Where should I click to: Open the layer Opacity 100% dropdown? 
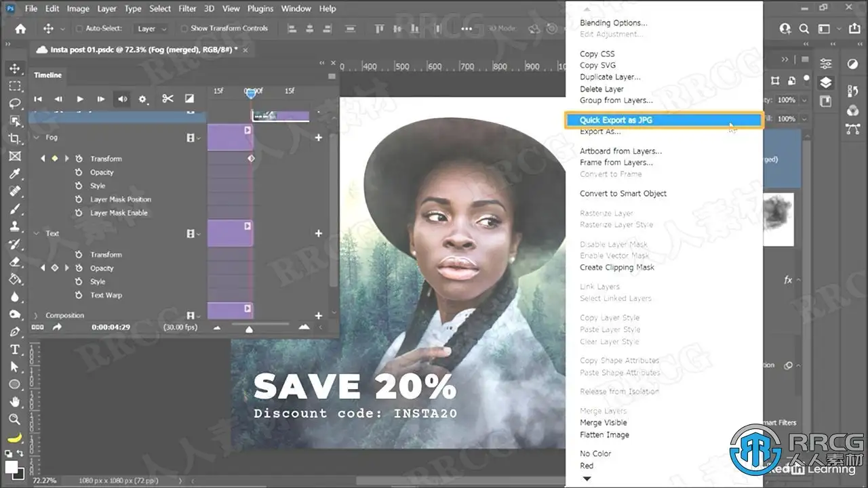click(804, 100)
